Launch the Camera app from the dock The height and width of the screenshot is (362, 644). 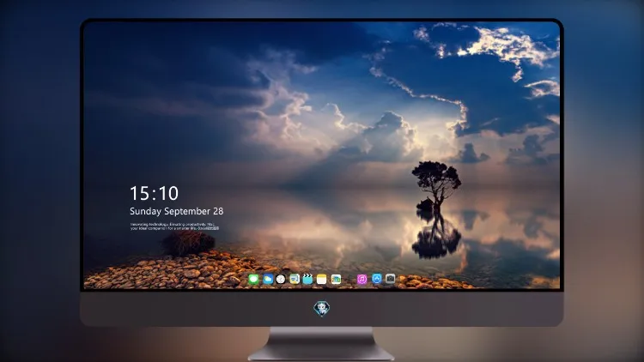tap(390, 279)
